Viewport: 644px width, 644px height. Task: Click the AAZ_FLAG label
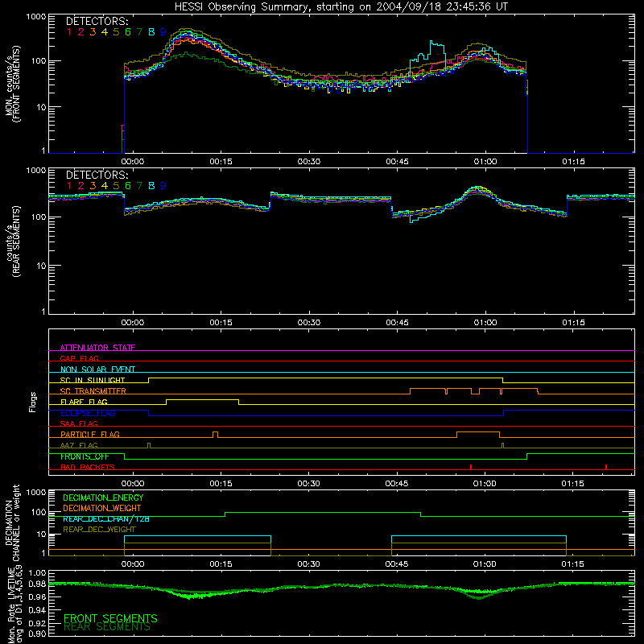click(x=79, y=446)
